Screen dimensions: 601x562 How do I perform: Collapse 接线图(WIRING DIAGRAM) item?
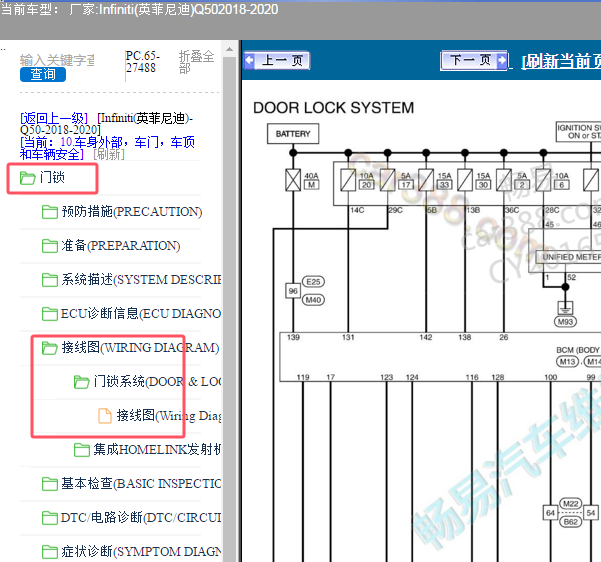coord(140,348)
